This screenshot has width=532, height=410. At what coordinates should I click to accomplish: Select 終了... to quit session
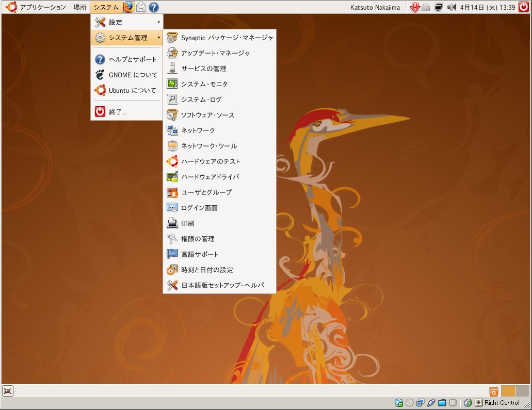pos(126,112)
